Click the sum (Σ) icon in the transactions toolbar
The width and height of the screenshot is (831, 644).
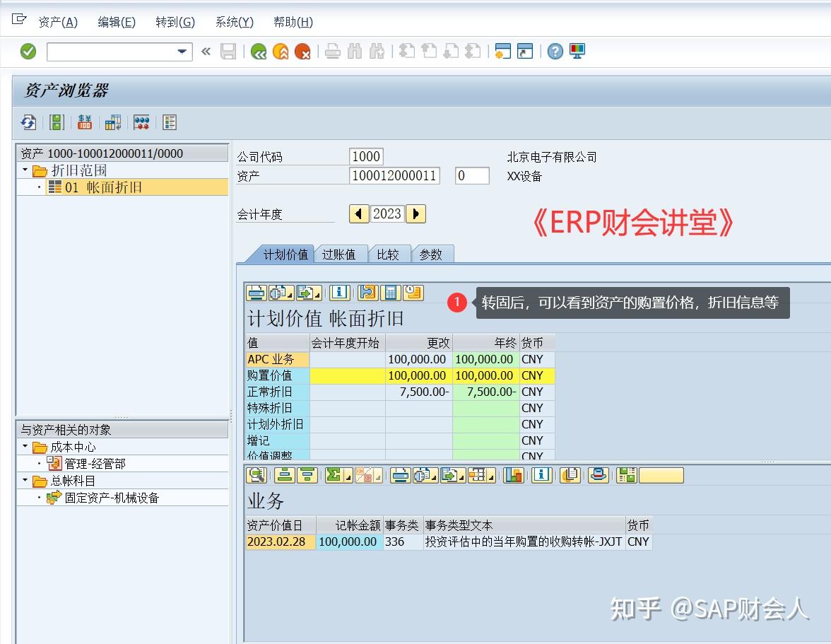click(x=331, y=475)
